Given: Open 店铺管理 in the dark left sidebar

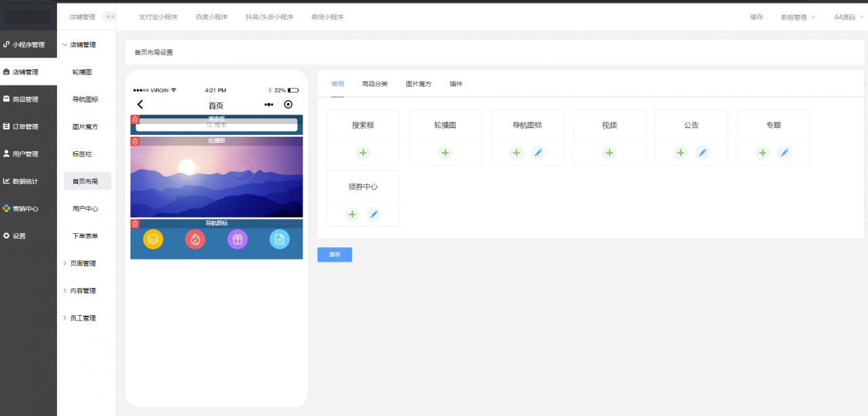Looking at the screenshot, I should pyautogui.click(x=28, y=72).
